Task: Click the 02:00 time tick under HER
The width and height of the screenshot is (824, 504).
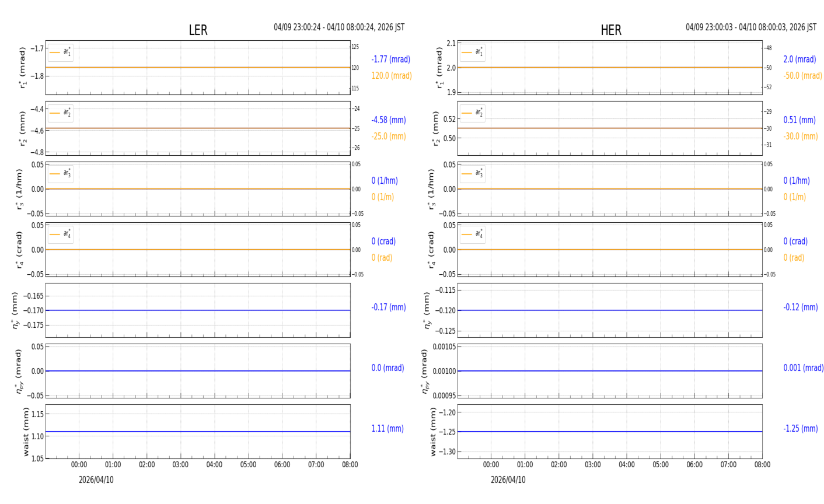Action: tap(559, 465)
